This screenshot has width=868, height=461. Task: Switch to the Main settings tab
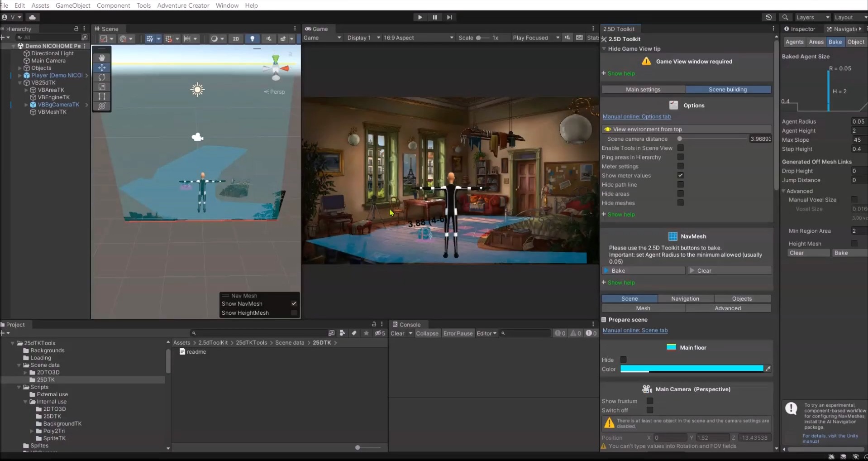click(x=643, y=90)
